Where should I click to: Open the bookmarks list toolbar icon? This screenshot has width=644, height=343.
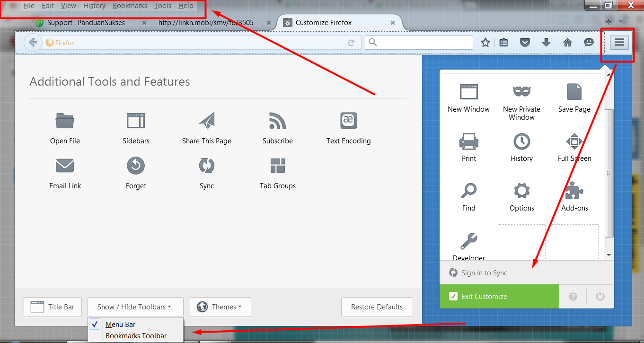pyautogui.click(x=504, y=43)
